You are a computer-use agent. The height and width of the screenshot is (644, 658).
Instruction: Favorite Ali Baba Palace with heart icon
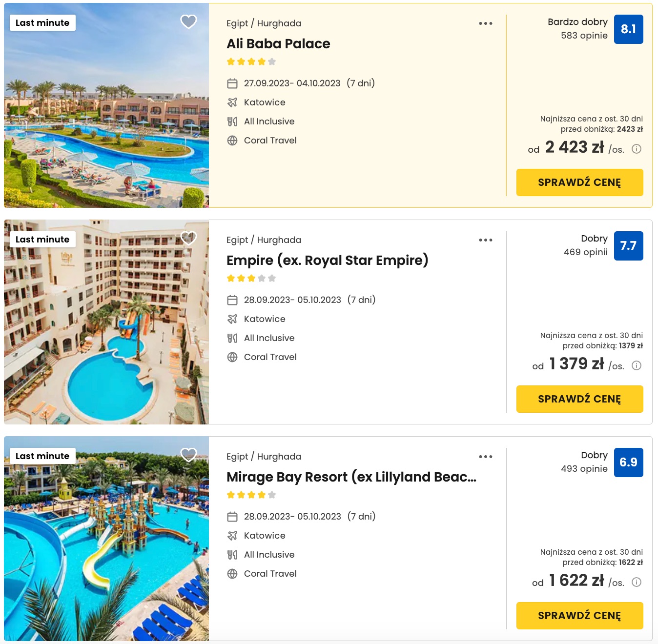click(x=188, y=21)
